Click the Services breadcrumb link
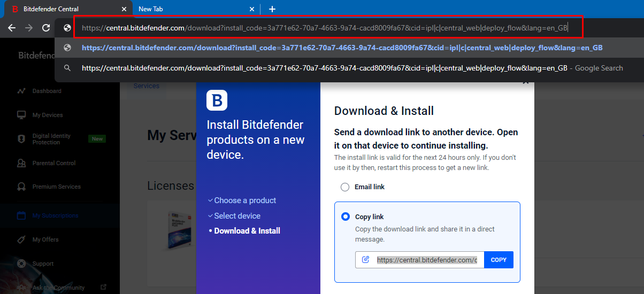The width and height of the screenshot is (644, 294). [147, 86]
